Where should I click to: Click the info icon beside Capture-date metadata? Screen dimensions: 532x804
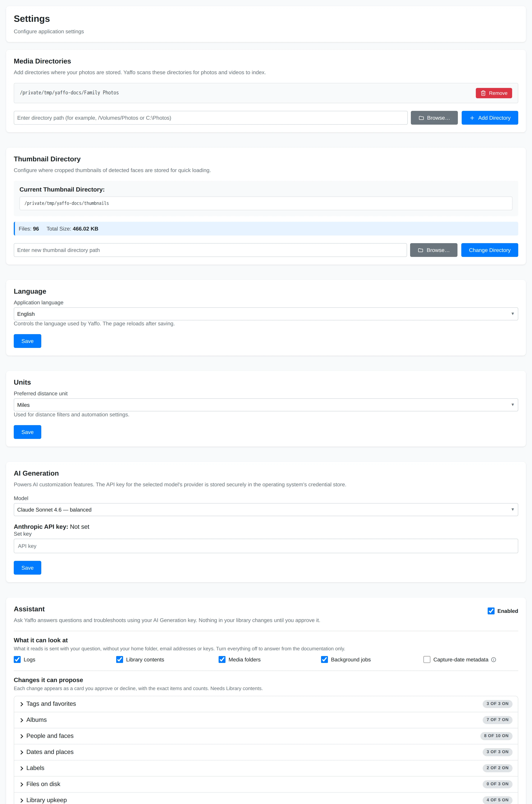coord(494,659)
